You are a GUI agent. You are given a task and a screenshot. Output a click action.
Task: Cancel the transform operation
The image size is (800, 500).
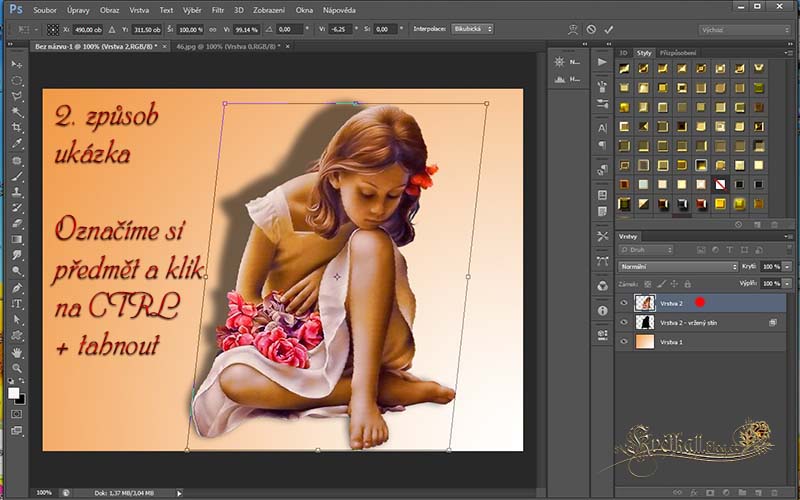pyautogui.click(x=591, y=30)
